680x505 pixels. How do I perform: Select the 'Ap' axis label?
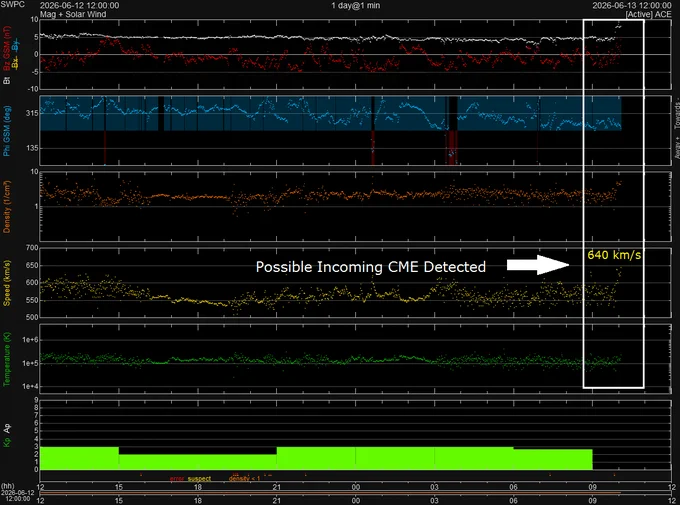[7, 429]
